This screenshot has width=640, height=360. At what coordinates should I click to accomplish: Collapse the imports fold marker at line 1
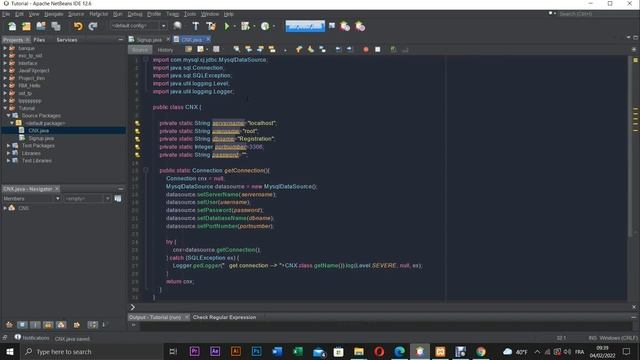146,60
